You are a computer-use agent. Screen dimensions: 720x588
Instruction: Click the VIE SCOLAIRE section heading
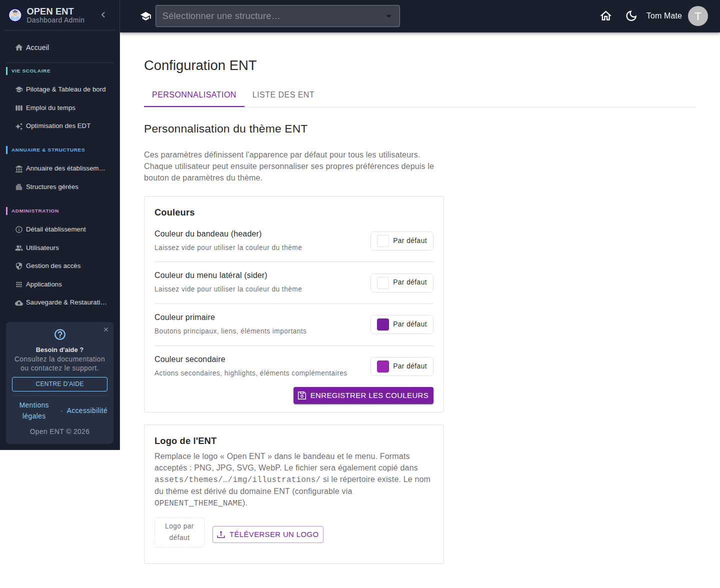click(31, 71)
